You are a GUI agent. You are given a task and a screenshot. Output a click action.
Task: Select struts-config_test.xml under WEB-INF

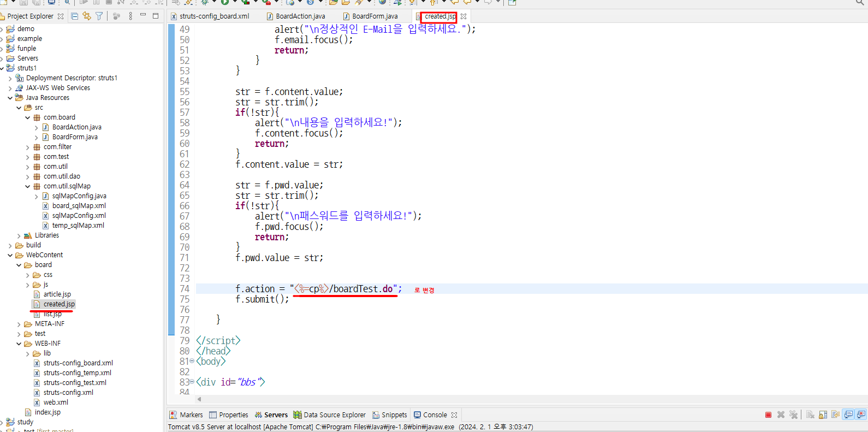coord(75,383)
